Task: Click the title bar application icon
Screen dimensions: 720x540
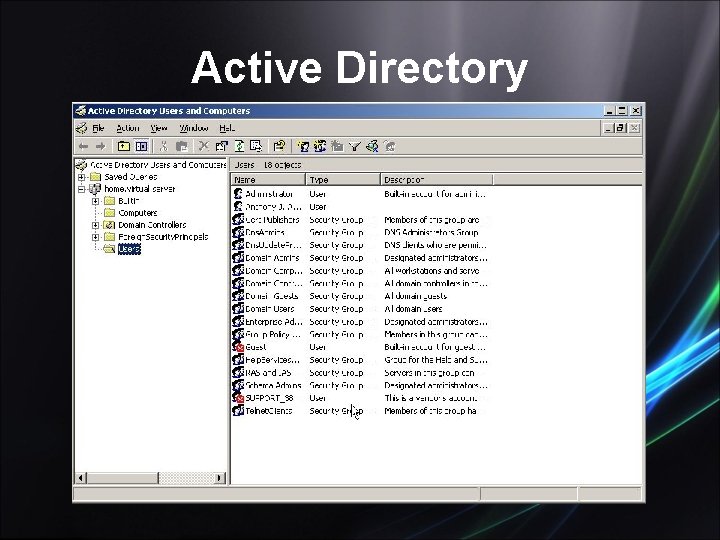Action: pos(81,111)
